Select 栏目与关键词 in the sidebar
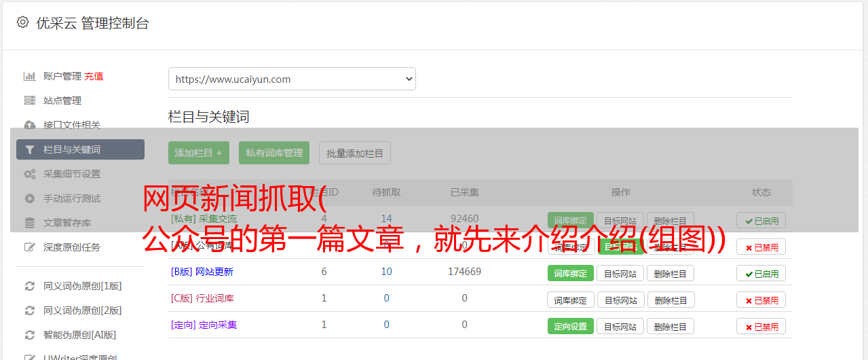 click(80, 149)
